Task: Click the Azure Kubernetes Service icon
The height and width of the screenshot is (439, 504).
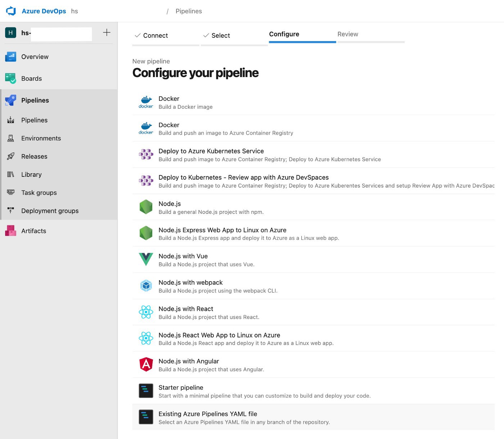Action: 146,154
